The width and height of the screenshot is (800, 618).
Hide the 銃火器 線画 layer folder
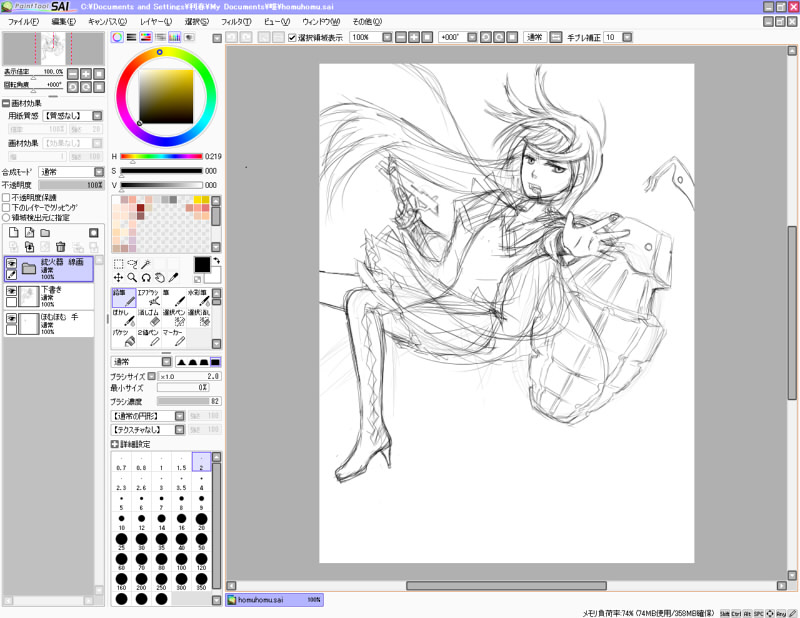pyautogui.click(x=11, y=263)
